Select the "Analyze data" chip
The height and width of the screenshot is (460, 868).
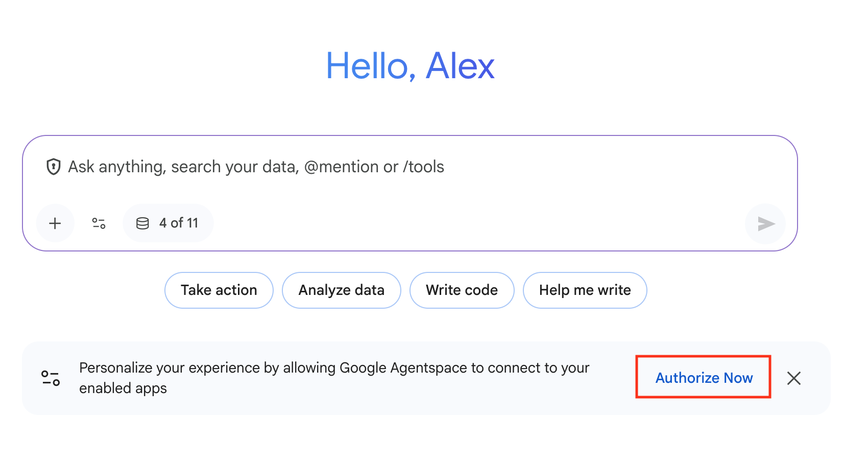341,290
